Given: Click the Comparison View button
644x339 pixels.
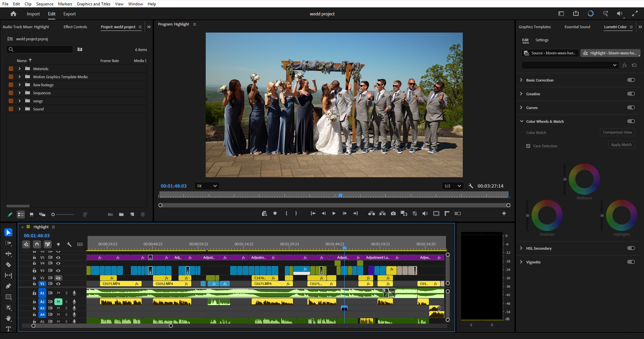Looking at the screenshot, I should point(617,132).
